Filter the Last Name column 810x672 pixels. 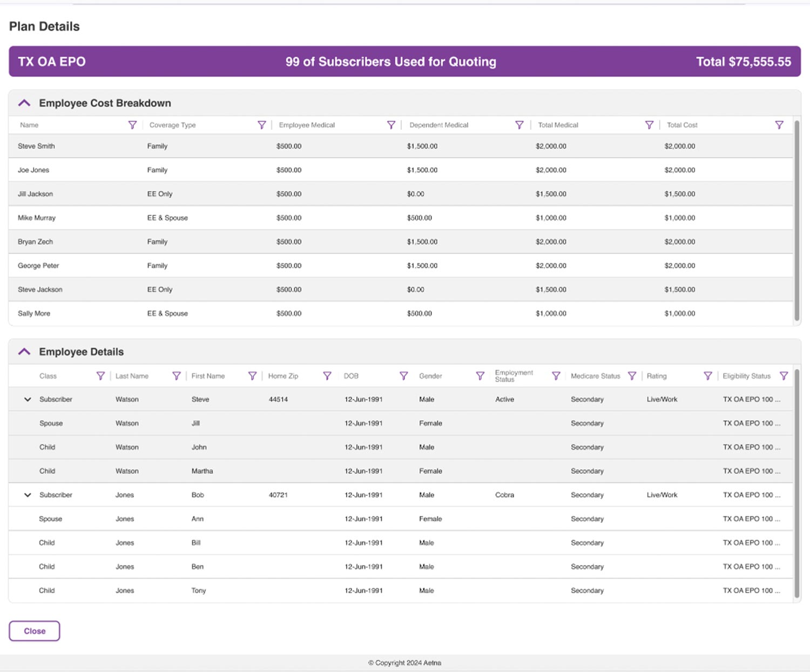[x=177, y=376]
